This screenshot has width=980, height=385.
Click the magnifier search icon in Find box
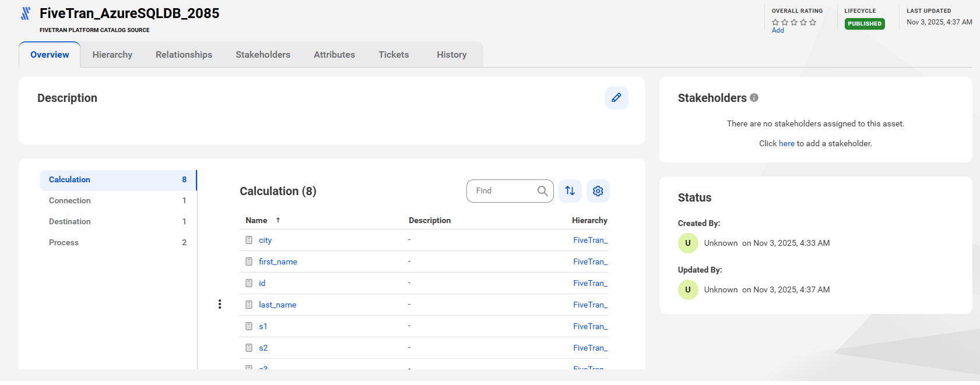(542, 190)
